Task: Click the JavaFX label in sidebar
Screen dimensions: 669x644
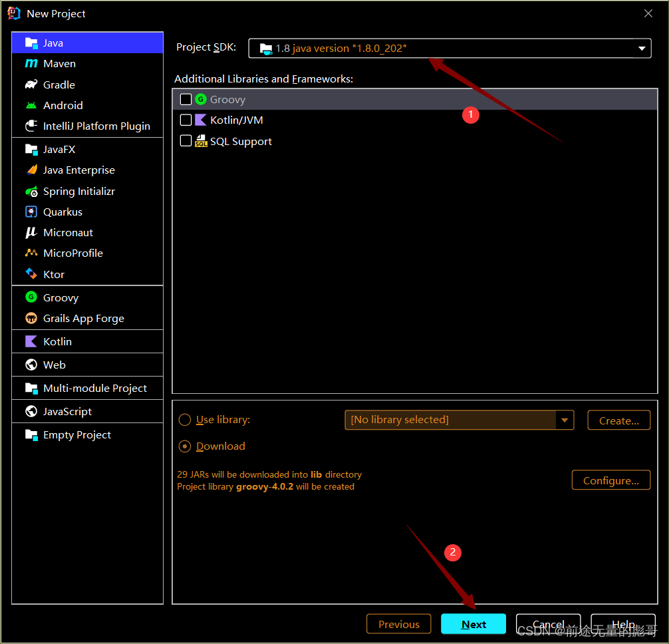Action: point(59,150)
